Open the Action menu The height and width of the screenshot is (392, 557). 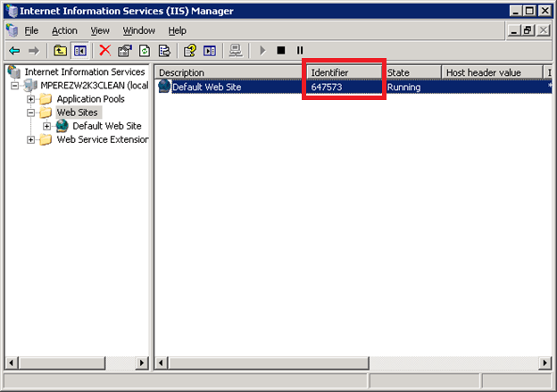(x=64, y=30)
